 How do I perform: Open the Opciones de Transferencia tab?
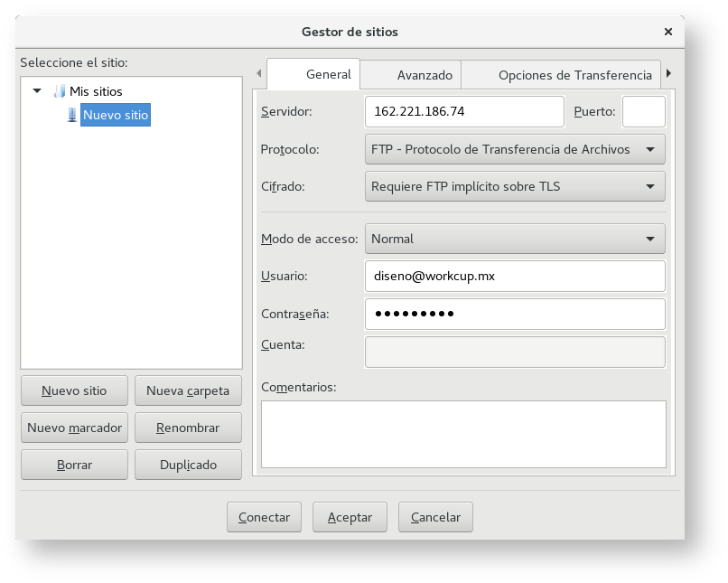(574, 75)
